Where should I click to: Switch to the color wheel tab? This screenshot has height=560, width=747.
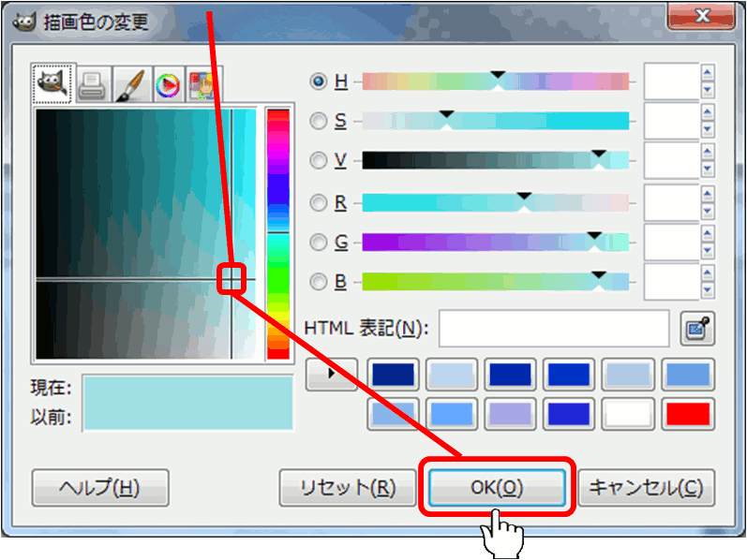pyautogui.click(x=167, y=86)
